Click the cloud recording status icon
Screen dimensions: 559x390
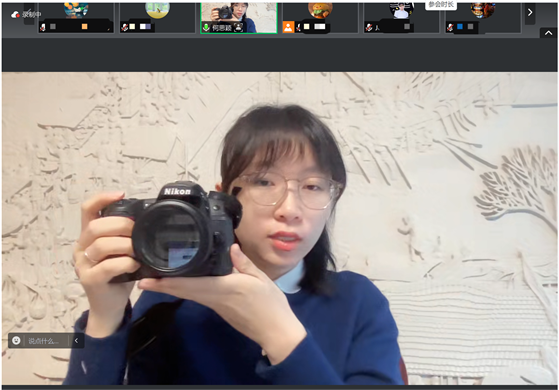click(15, 15)
